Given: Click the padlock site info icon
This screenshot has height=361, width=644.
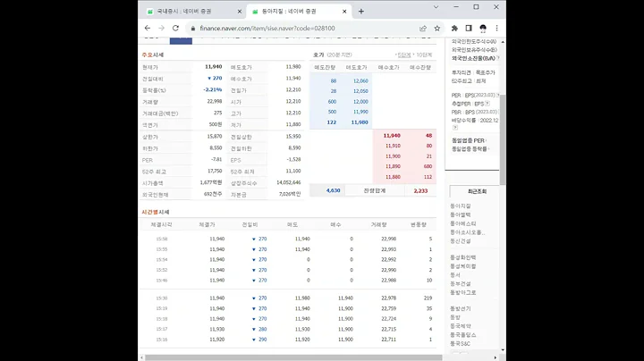Looking at the screenshot, I should [x=193, y=29].
